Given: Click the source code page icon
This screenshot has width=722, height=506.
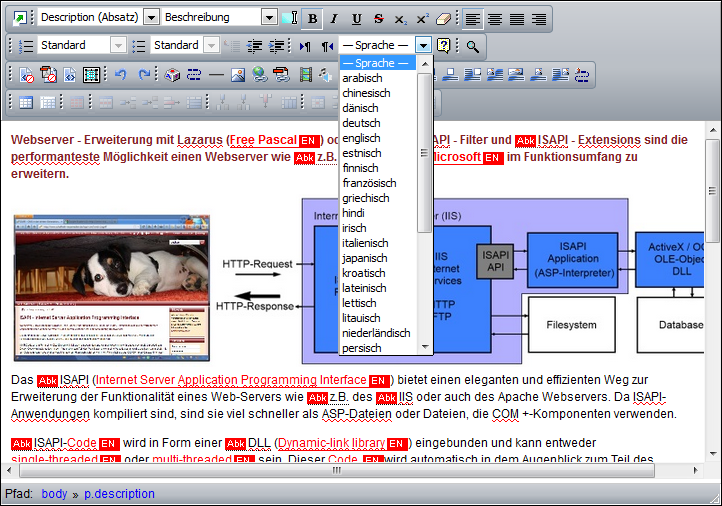Looking at the screenshot, I should (70, 75).
